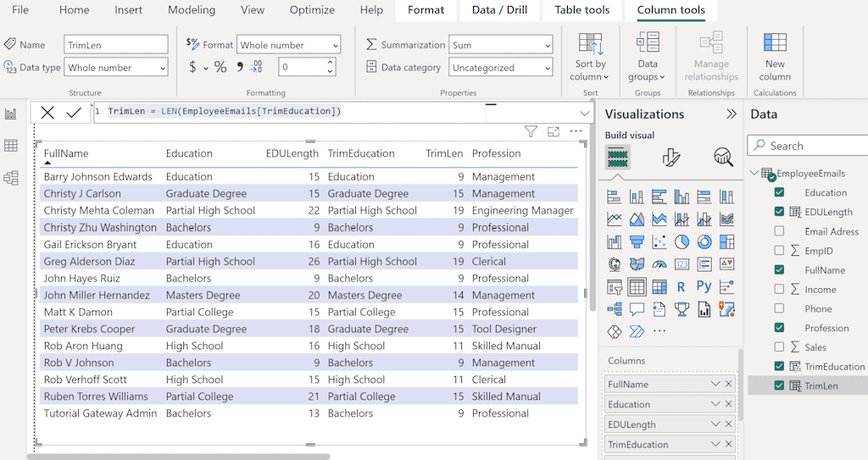
Task: Open Model view from left sidebar
Action: pos(10,178)
